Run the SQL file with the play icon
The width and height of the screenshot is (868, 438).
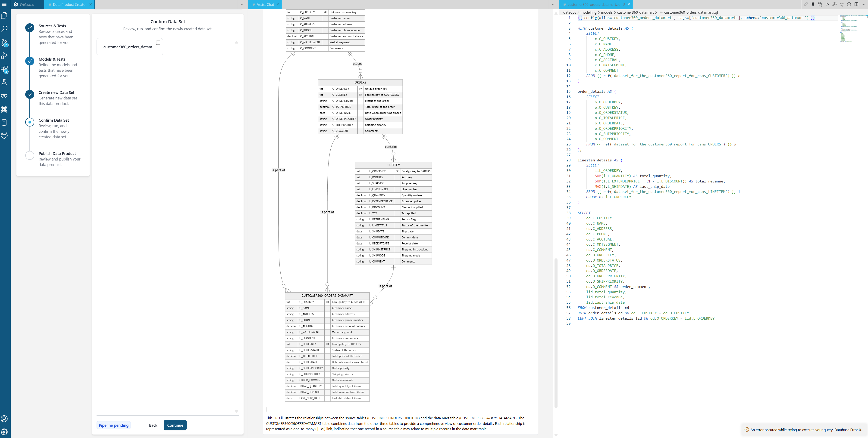pos(827,4)
